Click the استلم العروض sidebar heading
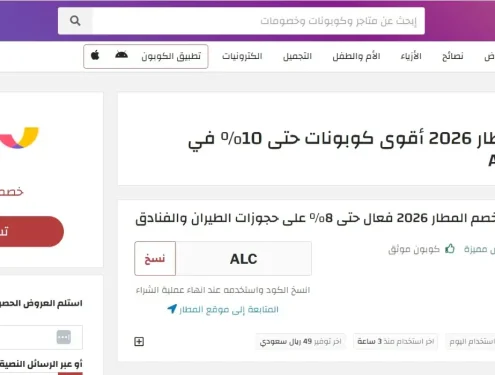 (41, 303)
